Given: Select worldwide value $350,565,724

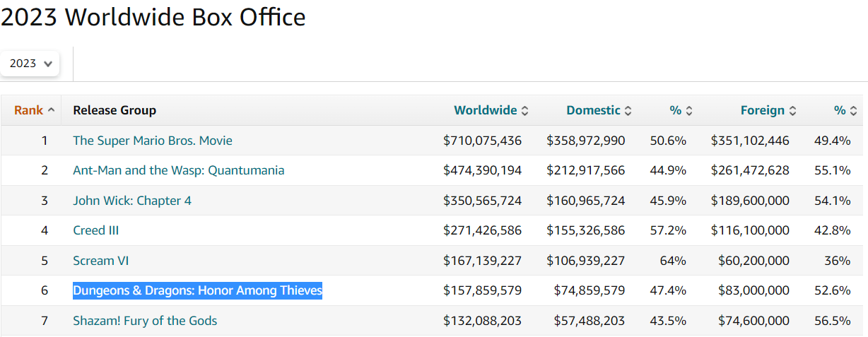Looking at the screenshot, I should coord(483,201).
